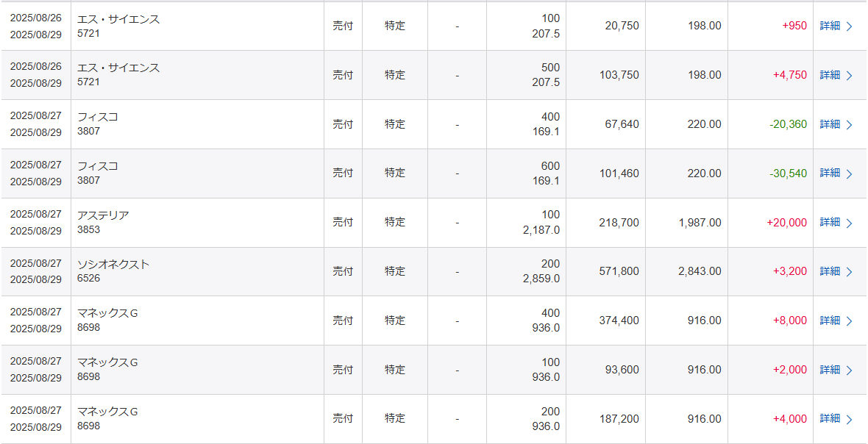Open 詳細 for マネックスG 400-share sale
Viewport: 868px width, 444px height.
coord(830,321)
